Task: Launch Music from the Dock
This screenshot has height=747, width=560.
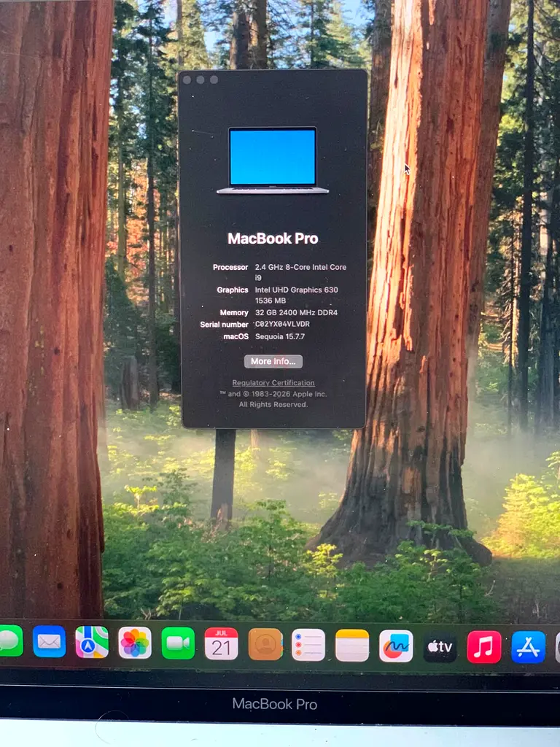Action: (484, 647)
